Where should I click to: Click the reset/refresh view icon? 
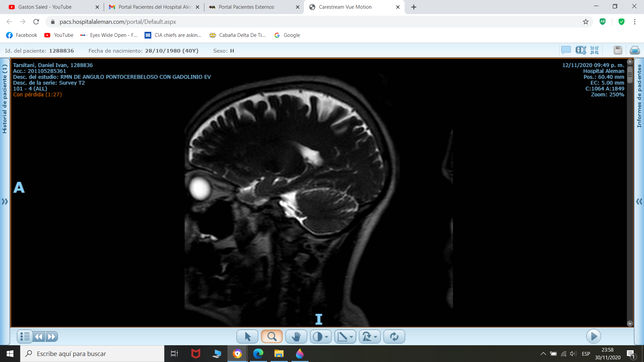[394, 337]
